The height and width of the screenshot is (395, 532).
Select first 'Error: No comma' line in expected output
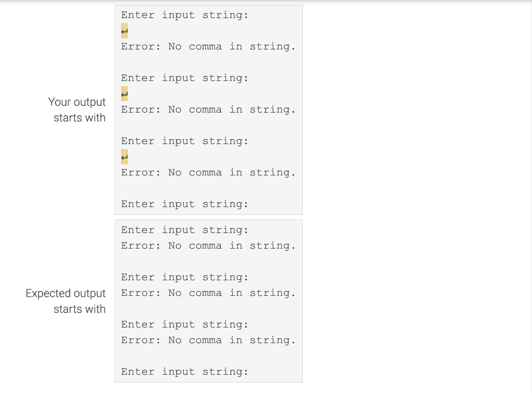[x=208, y=246]
